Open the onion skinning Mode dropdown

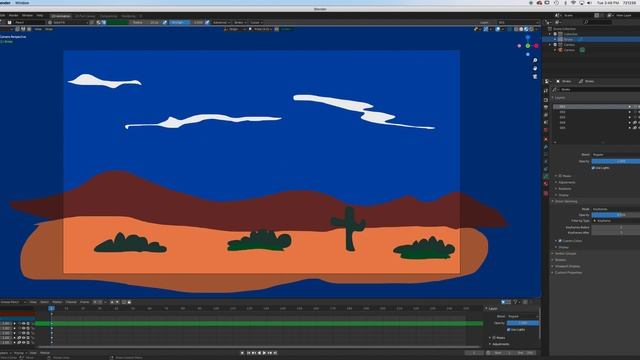coord(616,209)
